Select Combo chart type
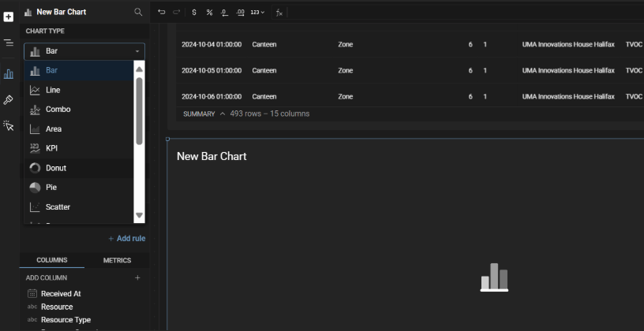The width and height of the screenshot is (644, 331). click(79, 109)
